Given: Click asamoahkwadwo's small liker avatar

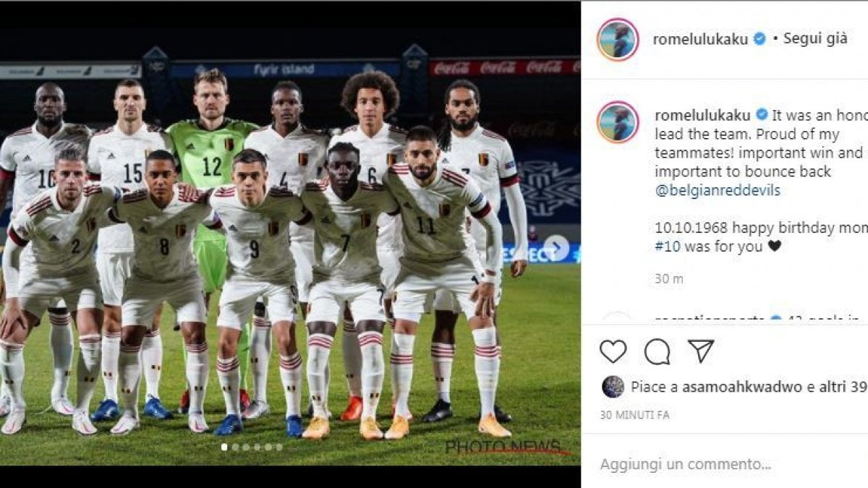Looking at the screenshot, I should [x=613, y=387].
